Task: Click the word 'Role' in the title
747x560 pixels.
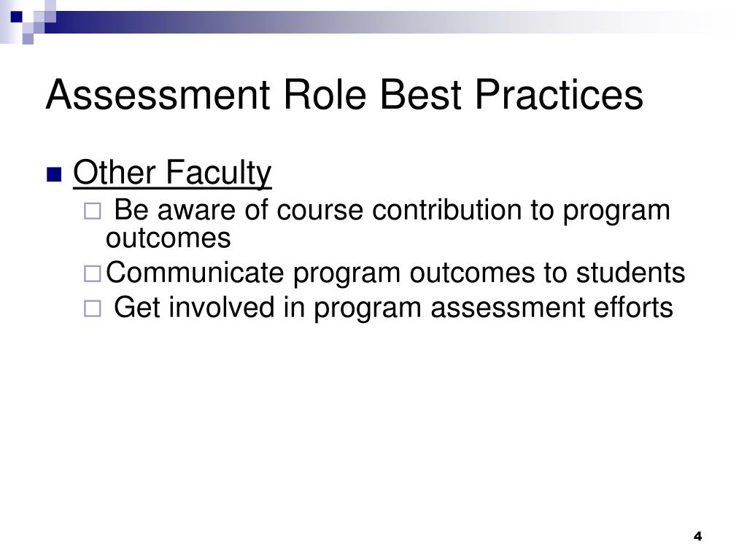Action: [325, 95]
